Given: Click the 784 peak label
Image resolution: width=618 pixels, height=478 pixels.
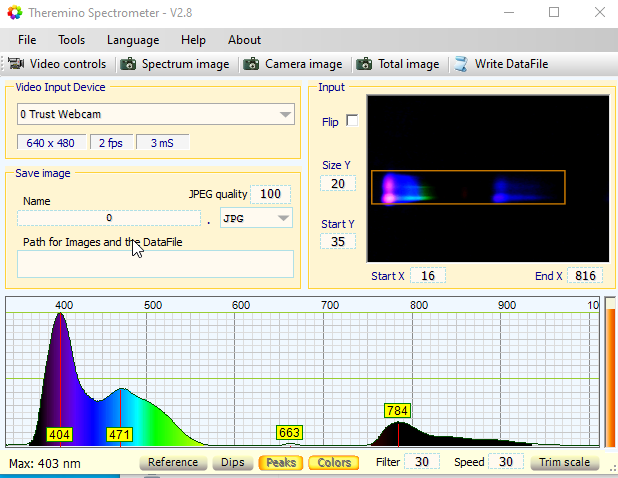Looking at the screenshot, I should click(397, 411).
